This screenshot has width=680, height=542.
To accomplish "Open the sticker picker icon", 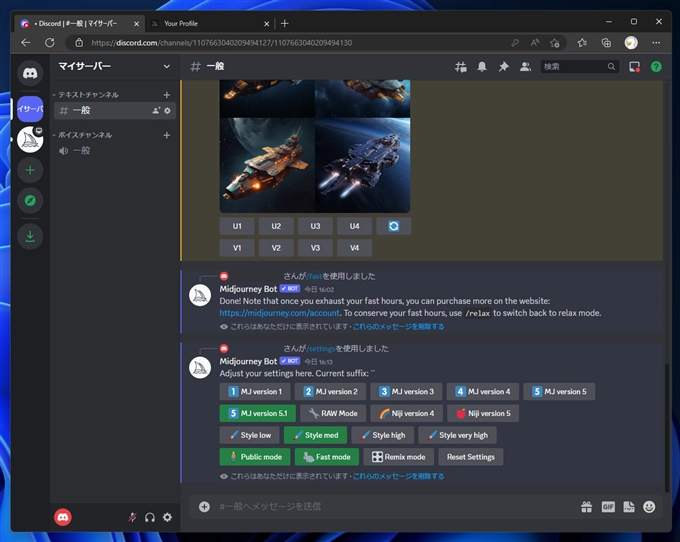I will click(629, 506).
